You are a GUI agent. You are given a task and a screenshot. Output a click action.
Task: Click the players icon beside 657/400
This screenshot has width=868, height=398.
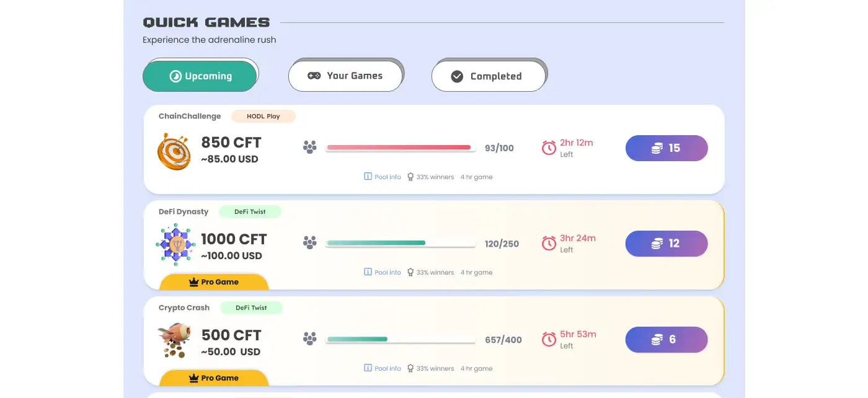click(309, 339)
